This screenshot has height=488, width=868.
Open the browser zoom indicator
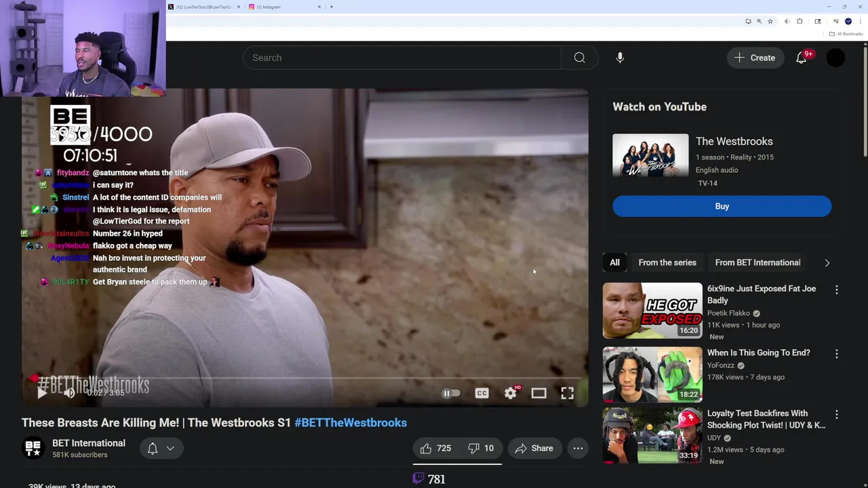pyautogui.click(x=759, y=22)
